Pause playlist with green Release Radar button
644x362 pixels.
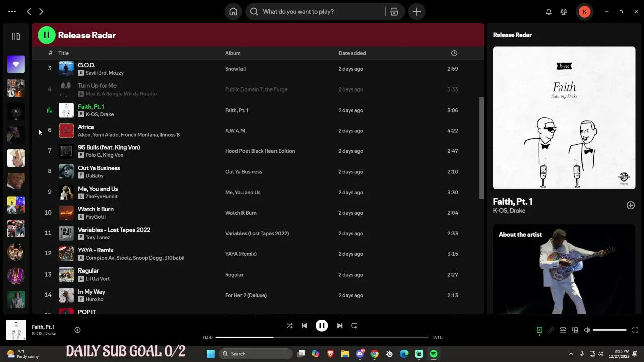(46, 35)
